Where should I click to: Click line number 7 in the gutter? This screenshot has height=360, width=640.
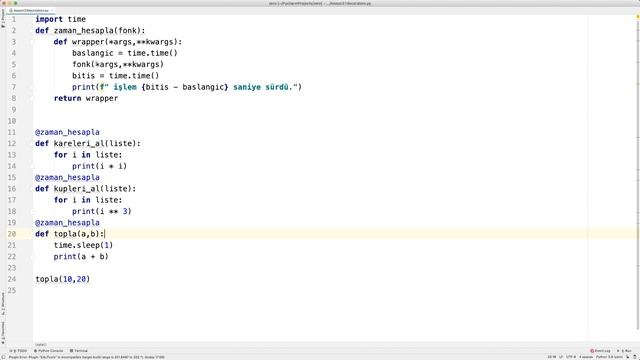coord(13,87)
